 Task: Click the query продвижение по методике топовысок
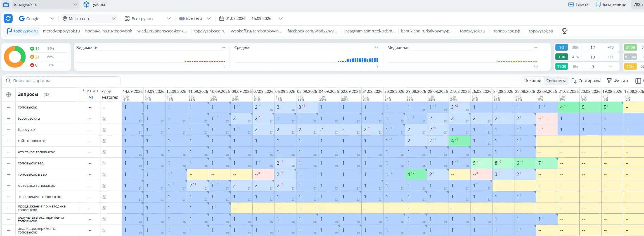pos(42,208)
